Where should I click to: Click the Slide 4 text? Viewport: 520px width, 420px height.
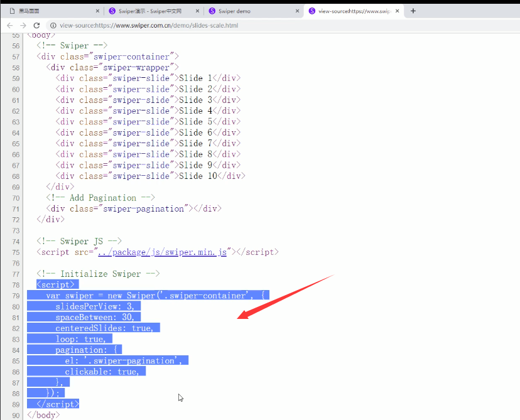pos(196,110)
